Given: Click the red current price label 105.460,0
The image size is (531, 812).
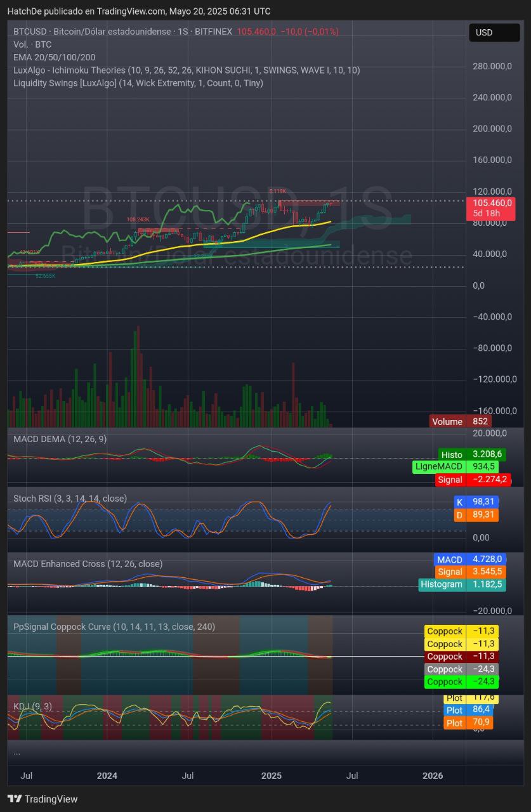Looking at the screenshot, I should [x=490, y=203].
